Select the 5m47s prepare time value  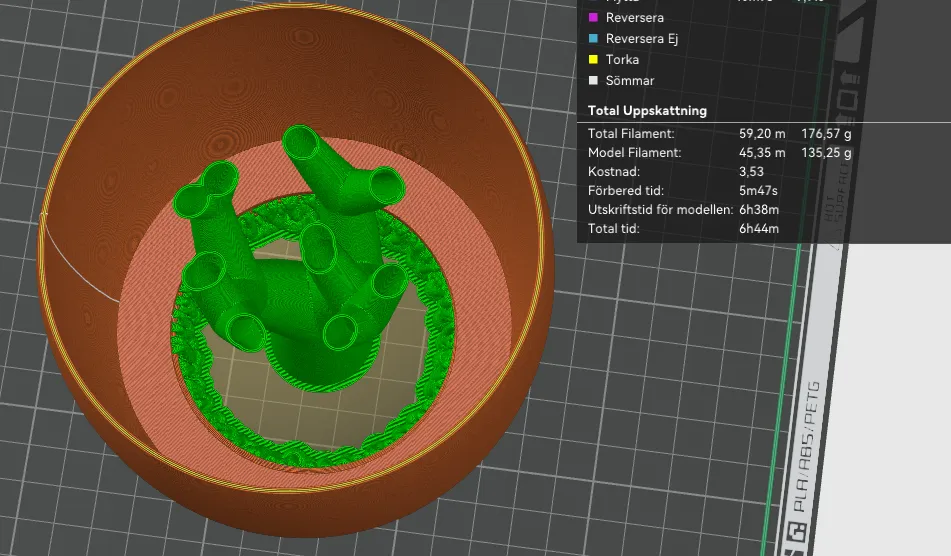(x=758, y=190)
